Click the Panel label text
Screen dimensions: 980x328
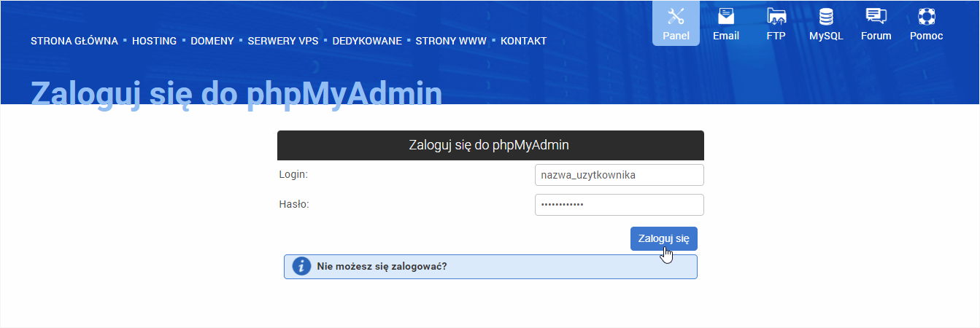[x=676, y=36]
